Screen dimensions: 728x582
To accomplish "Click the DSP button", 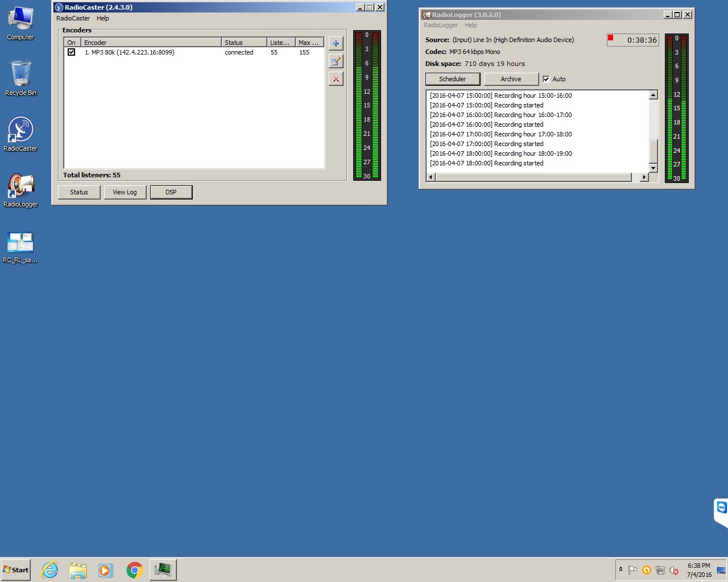I will (171, 192).
